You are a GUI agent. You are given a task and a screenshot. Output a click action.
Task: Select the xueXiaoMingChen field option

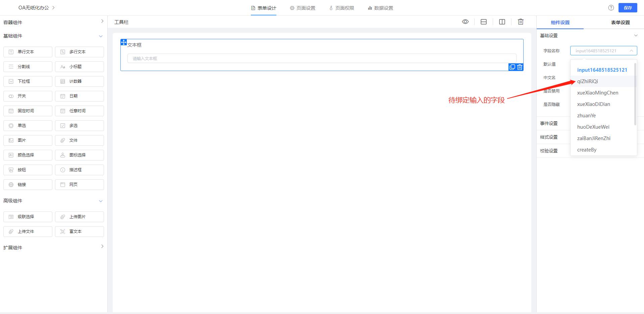pyautogui.click(x=602, y=93)
